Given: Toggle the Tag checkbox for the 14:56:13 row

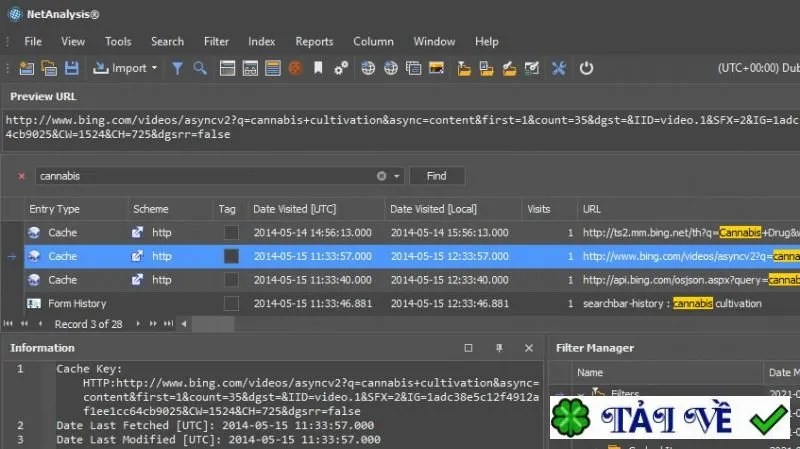Looking at the screenshot, I should (231, 233).
